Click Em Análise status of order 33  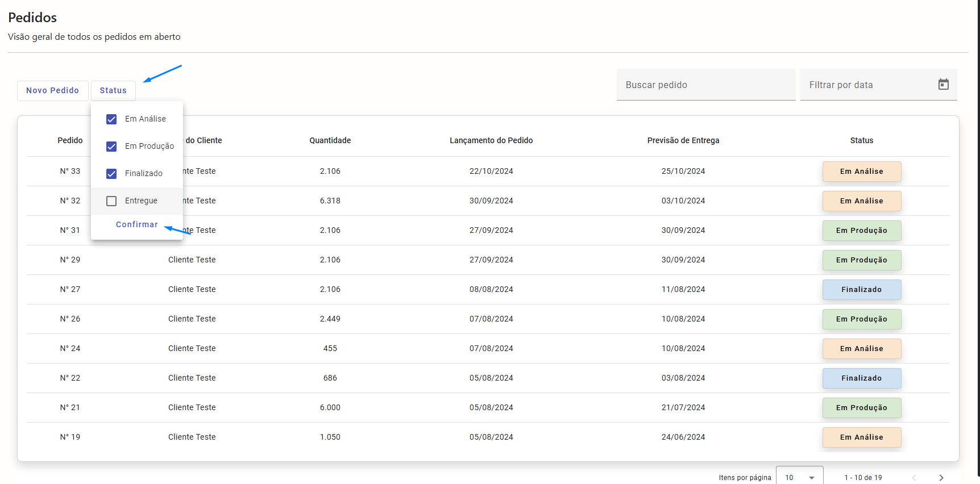coord(861,172)
